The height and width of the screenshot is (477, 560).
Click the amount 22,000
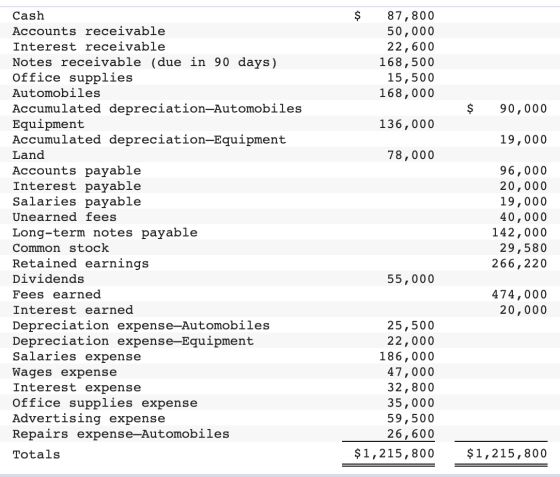[411, 341]
